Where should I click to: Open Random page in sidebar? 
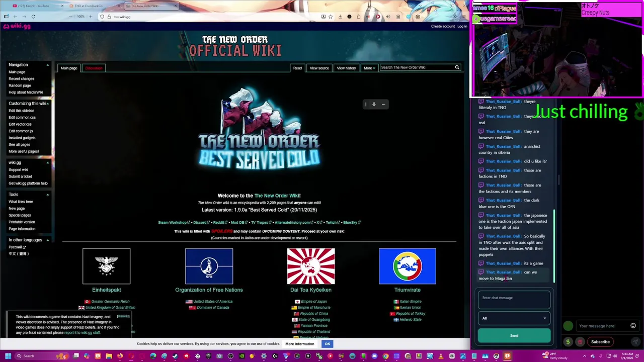(20, 85)
